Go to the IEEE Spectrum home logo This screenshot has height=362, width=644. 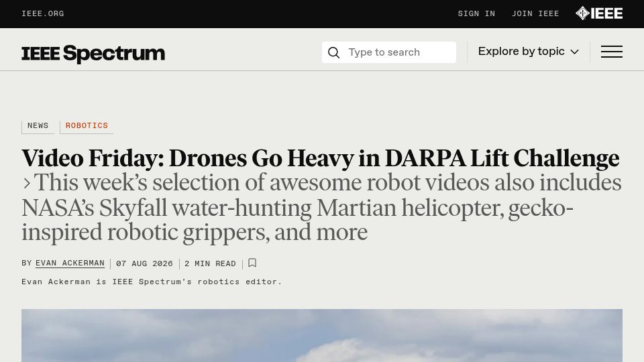93,54
